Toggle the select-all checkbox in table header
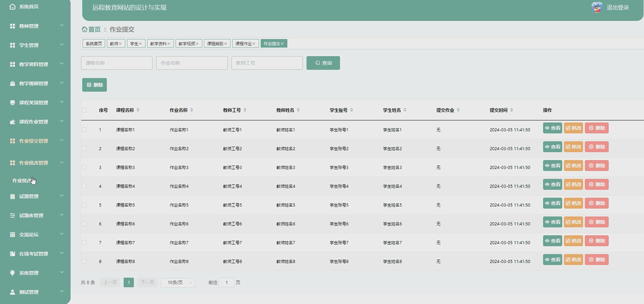 84,110
